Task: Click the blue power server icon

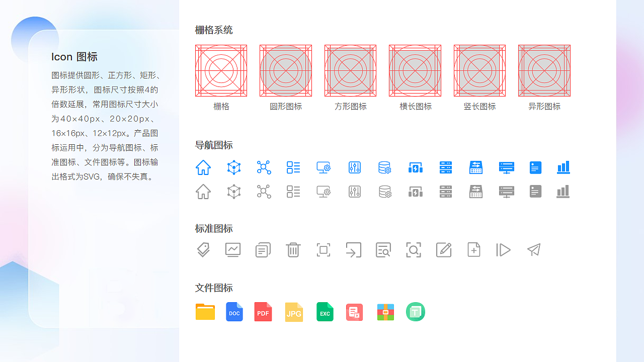Action: click(x=416, y=168)
